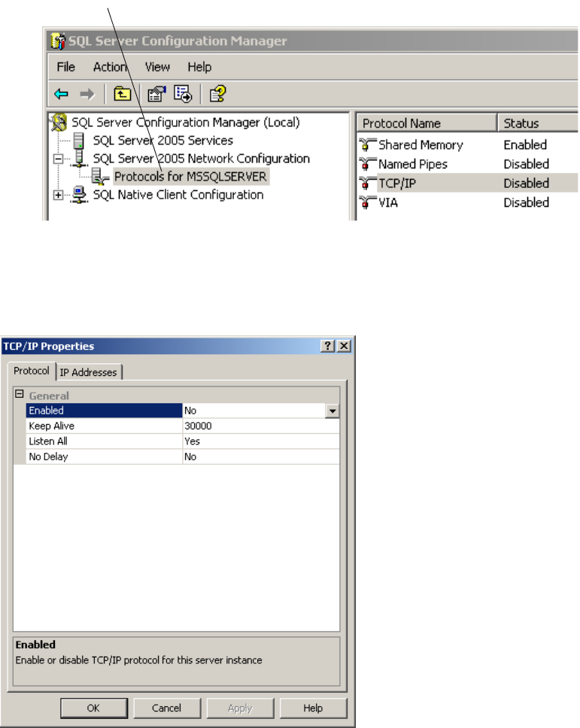Select the TCP/IP protocol row
The height and width of the screenshot is (728, 580).
pos(468,184)
